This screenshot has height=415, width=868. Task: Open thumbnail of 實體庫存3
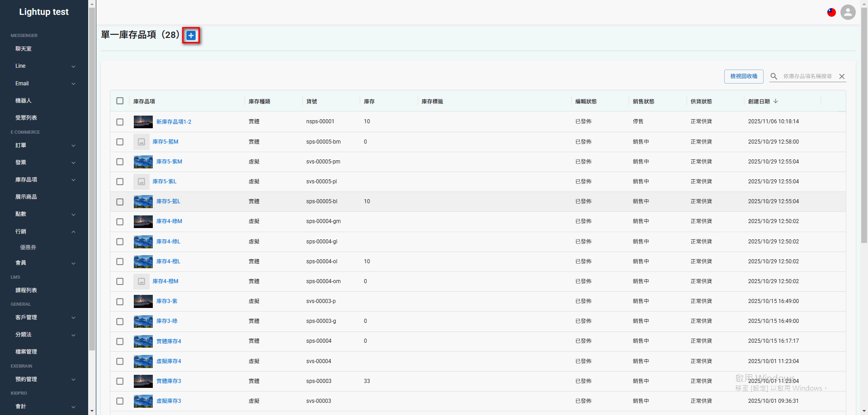tap(143, 381)
